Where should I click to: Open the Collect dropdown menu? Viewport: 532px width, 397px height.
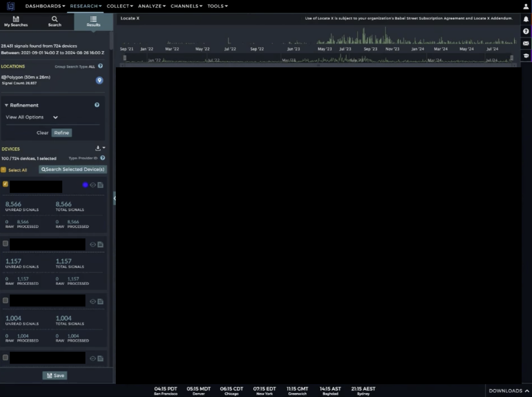tap(120, 6)
